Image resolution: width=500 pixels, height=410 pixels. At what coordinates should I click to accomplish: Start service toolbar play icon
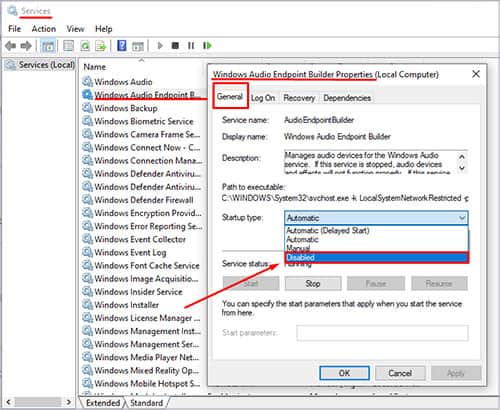point(160,45)
